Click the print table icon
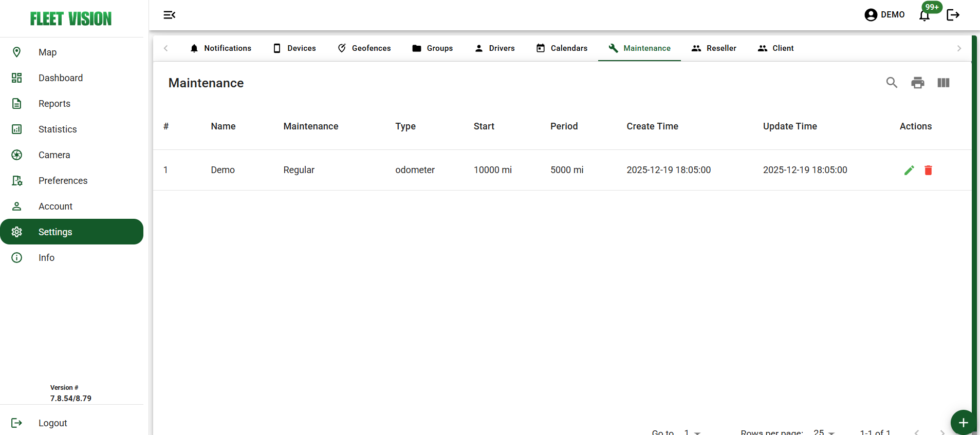This screenshot has height=435, width=980. click(x=918, y=83)
